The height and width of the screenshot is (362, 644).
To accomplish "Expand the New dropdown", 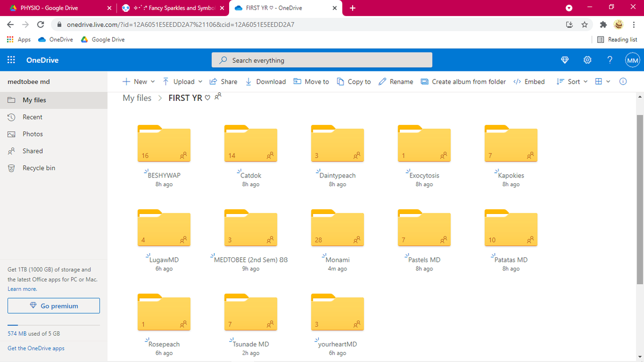I will click(x=138, y=82).
